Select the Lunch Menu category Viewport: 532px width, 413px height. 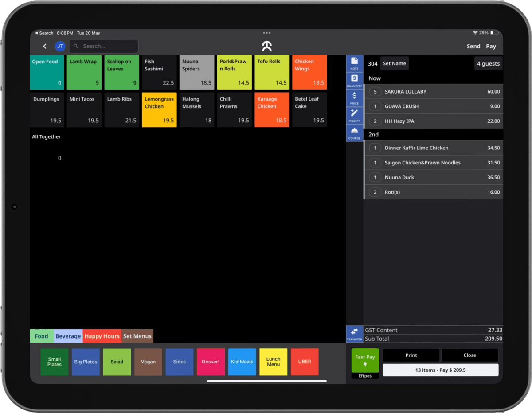click(x=274, y=362)
